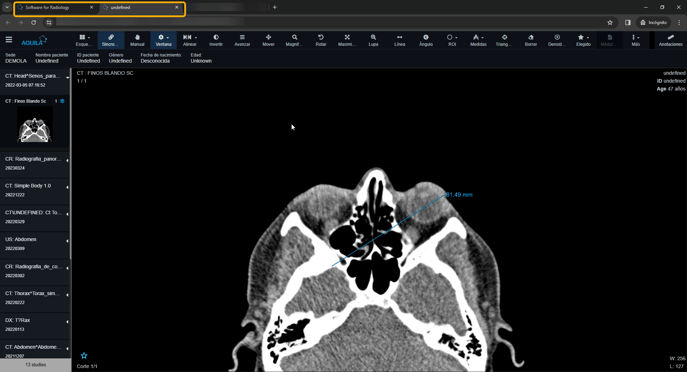Click the study date 2022-03-05 07:16:52
Viewport: 687px width, 372px height.
click(x=25, y=85)
